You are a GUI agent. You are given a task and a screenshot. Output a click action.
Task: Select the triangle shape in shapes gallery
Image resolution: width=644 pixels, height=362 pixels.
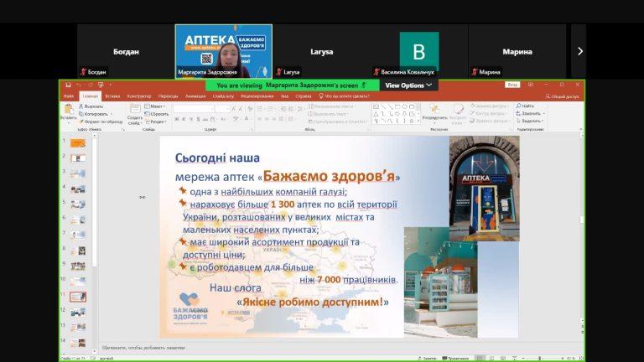pos(376,114)
